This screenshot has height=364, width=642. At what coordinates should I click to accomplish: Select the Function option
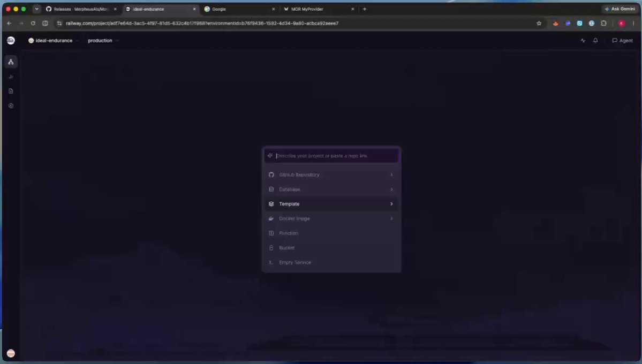point(331,233)
